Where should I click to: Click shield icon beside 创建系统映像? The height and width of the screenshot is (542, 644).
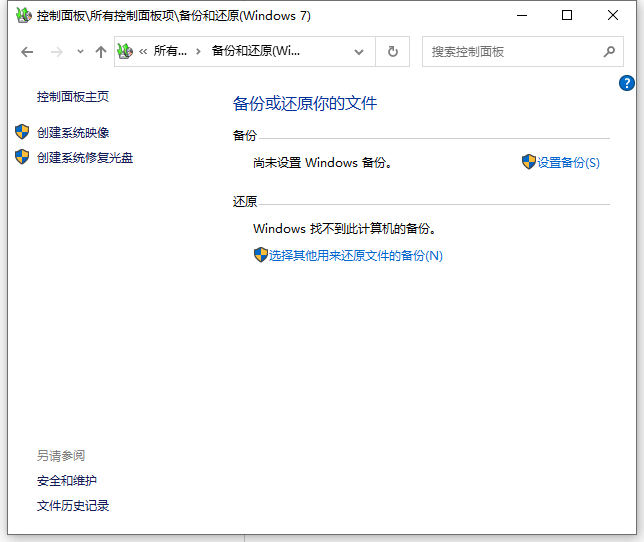pos(22,132)
